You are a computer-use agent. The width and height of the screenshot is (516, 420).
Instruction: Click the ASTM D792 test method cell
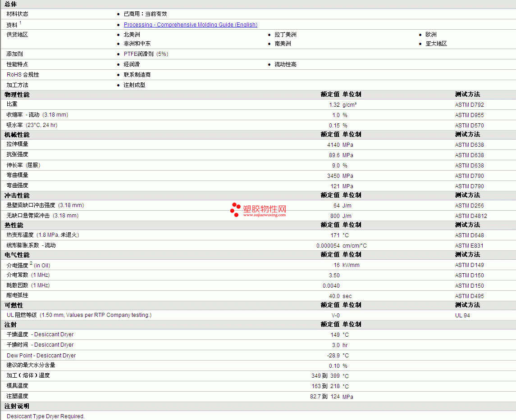pyautogui.click(x=469, y=105)
